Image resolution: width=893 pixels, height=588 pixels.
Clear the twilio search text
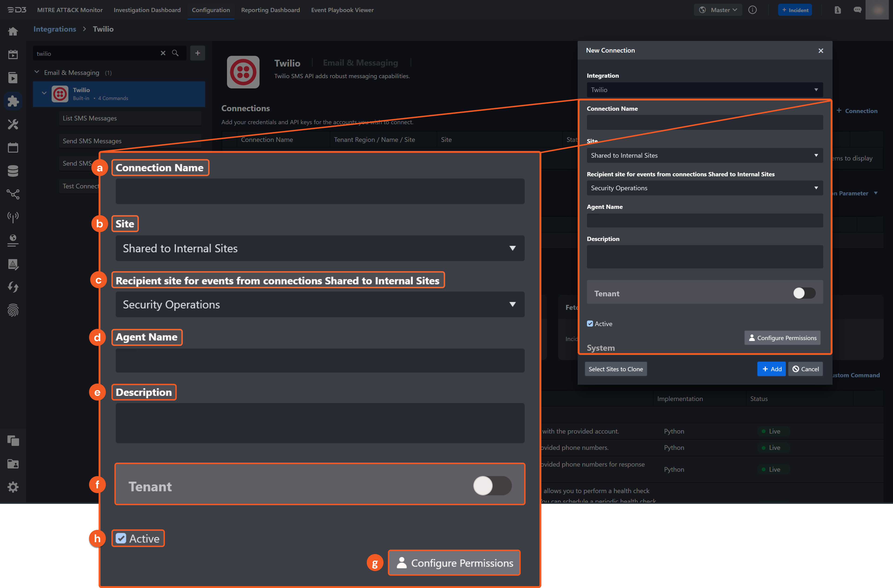[x=163, y=53]
